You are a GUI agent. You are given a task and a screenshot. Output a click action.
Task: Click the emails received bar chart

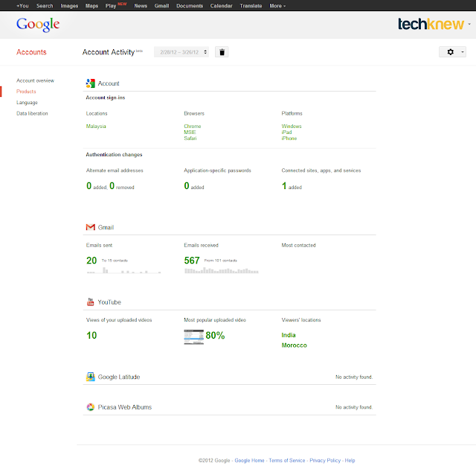[x=222, y=270]
